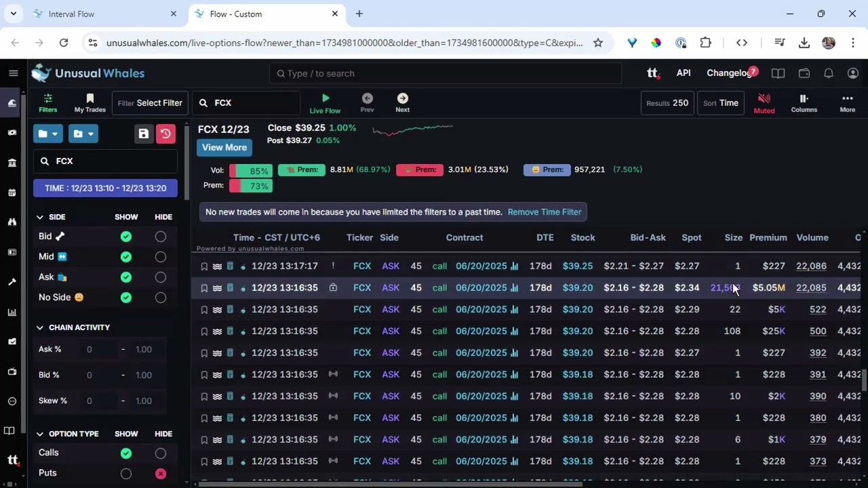Viewport: 868px width, 488px height.
Task: Open the wallet icon in header
Action: 804,73
